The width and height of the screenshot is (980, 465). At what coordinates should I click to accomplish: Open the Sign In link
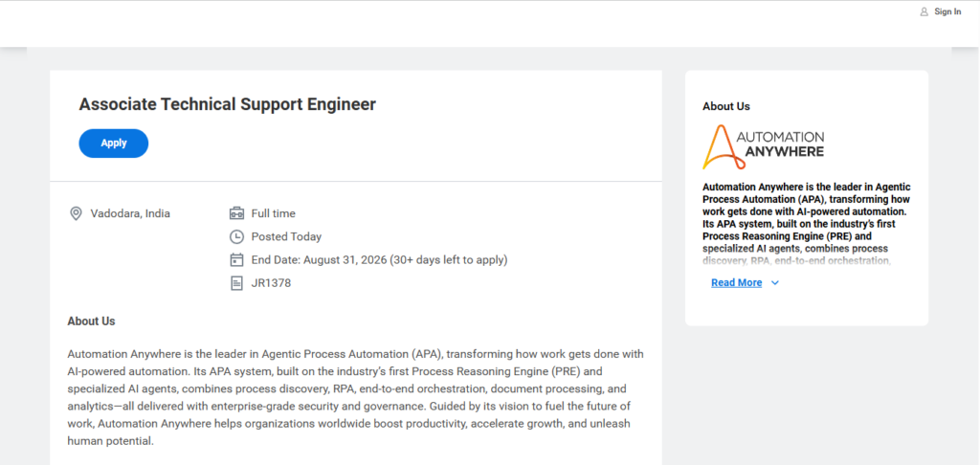(x=947, y=11)
